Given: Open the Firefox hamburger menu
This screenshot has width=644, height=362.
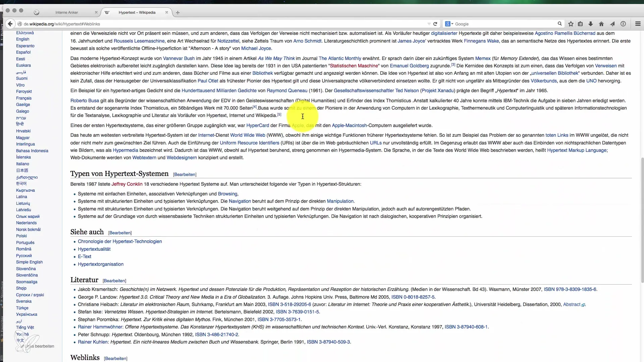Looking at the screenshot, I should (638, 24).
